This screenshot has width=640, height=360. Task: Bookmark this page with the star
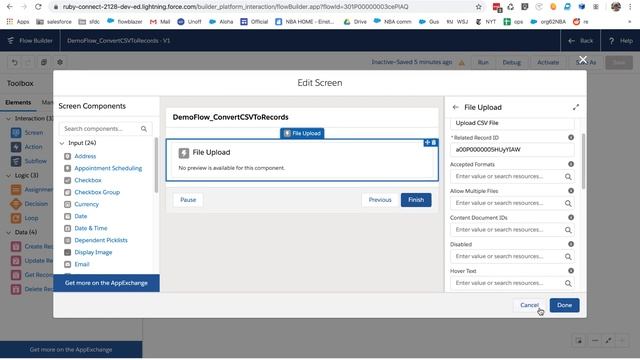tap(478, 7)
